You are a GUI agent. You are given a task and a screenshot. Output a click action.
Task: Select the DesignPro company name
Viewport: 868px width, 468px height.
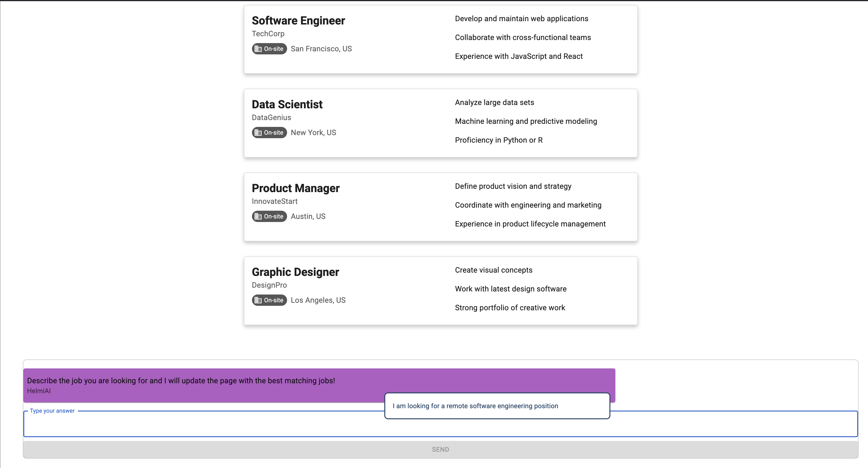[269, 285]
